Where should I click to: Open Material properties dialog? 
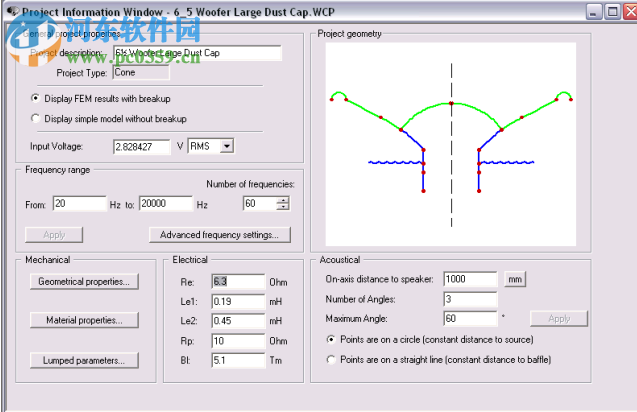[84, 321]
